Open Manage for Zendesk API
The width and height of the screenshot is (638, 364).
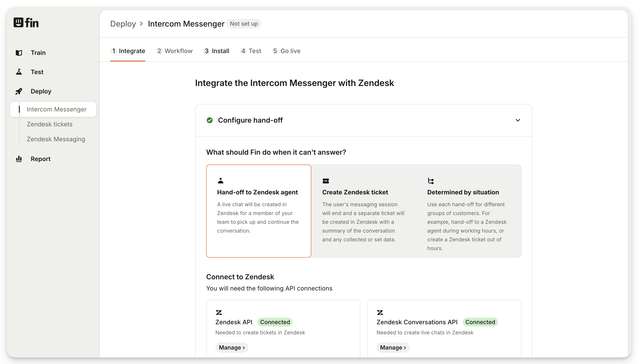pyautogui.click(x=232, y=348)
